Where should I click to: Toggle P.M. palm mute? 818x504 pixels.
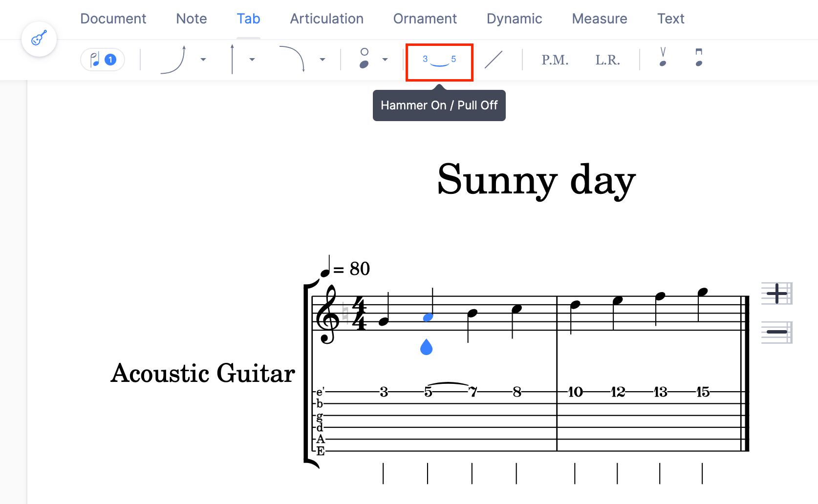coord(555,60)
